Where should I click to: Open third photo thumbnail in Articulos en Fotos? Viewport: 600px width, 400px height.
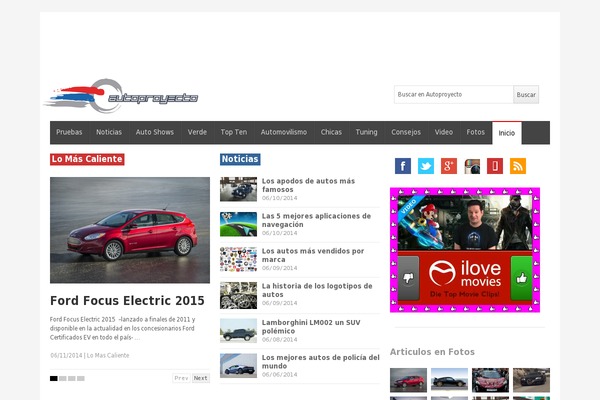[491, 380]
